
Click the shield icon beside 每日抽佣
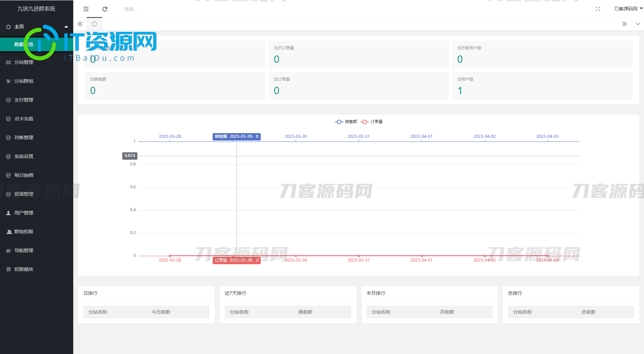pyautogui.click(x=8, y=175)
